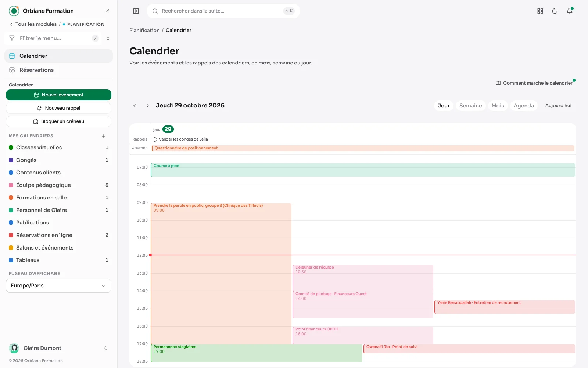Click the search magnifier icon
588x368 pixels.
pos(155,11)
